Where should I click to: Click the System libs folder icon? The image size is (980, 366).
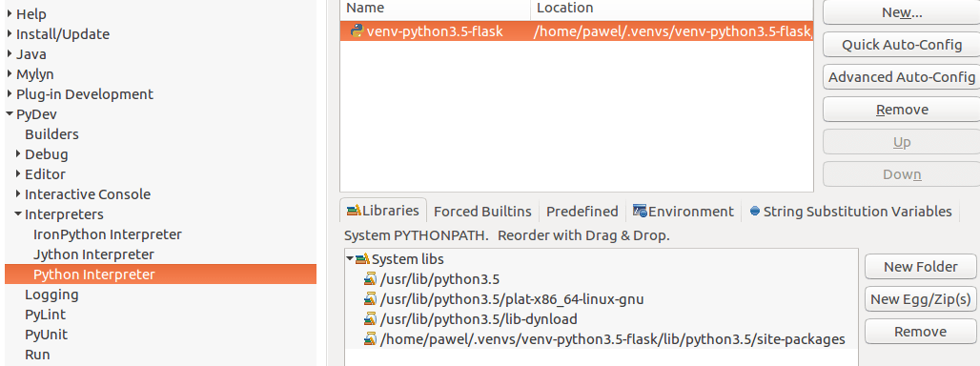(363, 258)
